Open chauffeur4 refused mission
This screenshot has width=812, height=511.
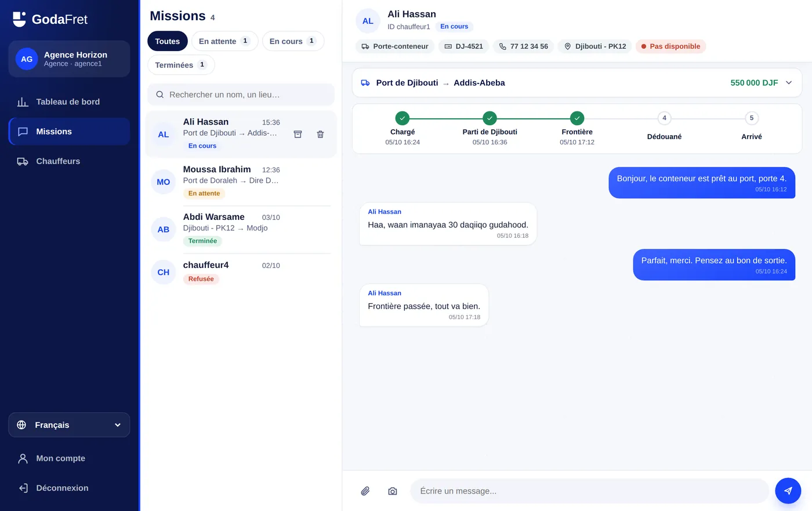241,272
